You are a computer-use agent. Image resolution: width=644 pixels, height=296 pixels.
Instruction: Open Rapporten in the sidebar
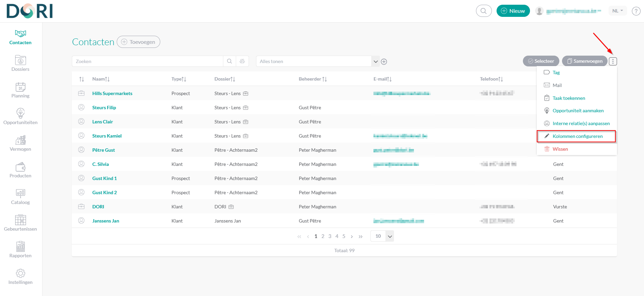pos(20,250)
